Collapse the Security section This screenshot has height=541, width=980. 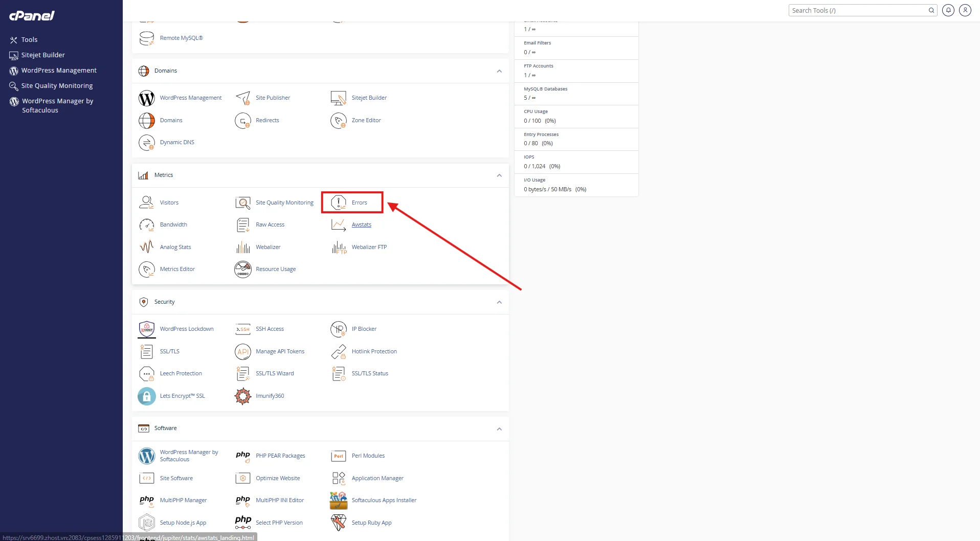[x=499, y=302]
